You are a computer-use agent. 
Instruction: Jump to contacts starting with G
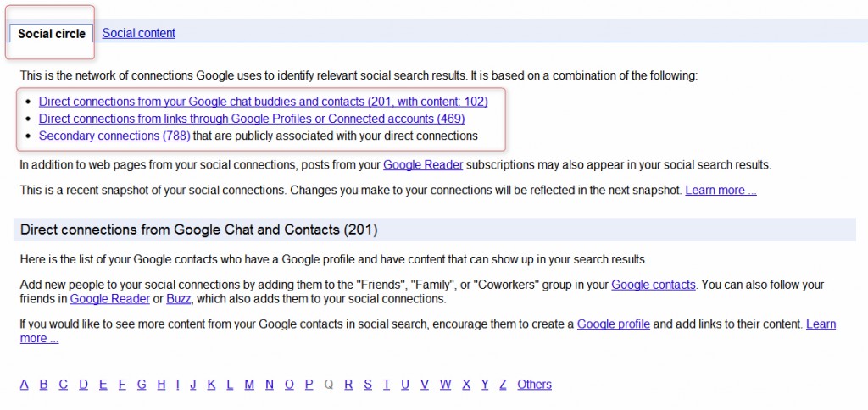click(142, 385)
